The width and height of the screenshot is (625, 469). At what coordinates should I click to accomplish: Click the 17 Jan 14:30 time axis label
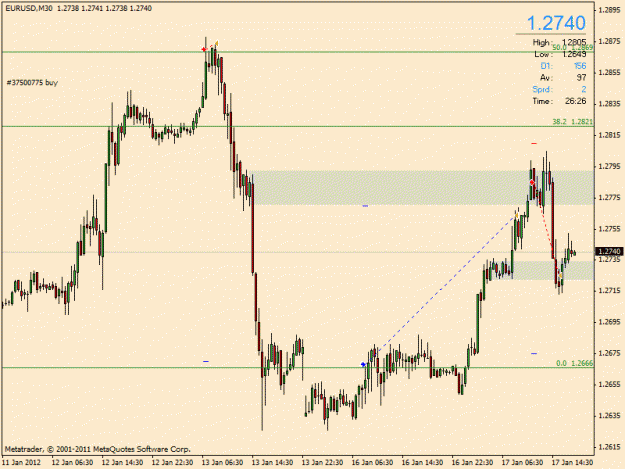pyautogui.click(x=572, y=462)
